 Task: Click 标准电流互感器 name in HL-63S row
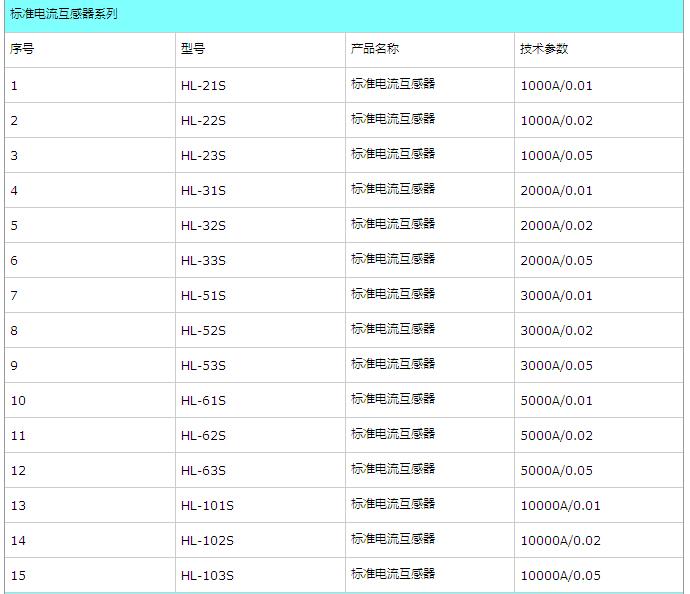(393, 468)
